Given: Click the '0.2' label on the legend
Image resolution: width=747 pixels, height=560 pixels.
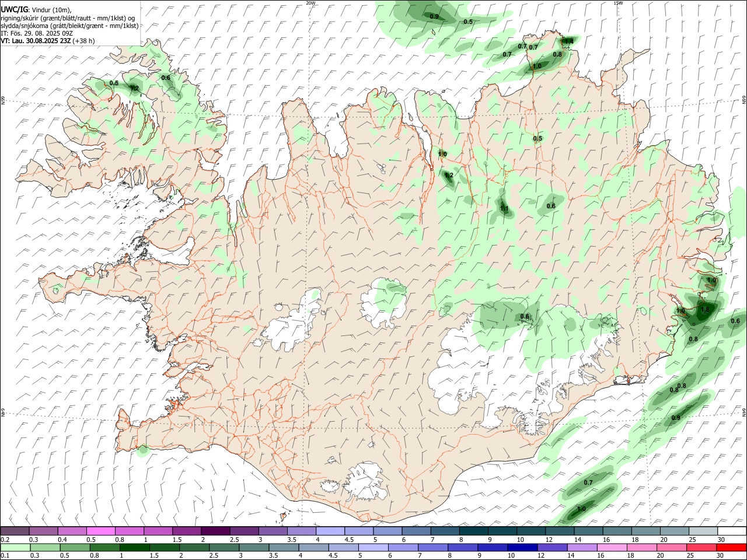Looking at the screenshot, I should pyautogui.click(x=5, y=540).
